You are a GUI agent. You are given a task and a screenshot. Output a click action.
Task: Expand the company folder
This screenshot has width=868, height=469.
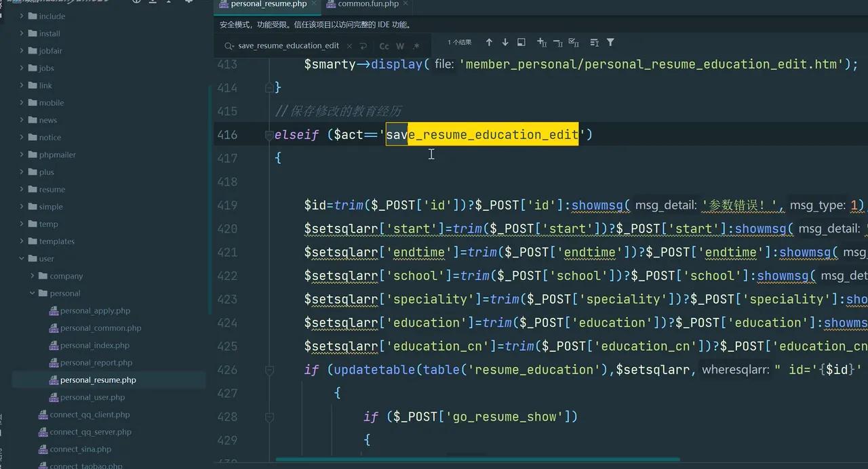coord(33,276)
